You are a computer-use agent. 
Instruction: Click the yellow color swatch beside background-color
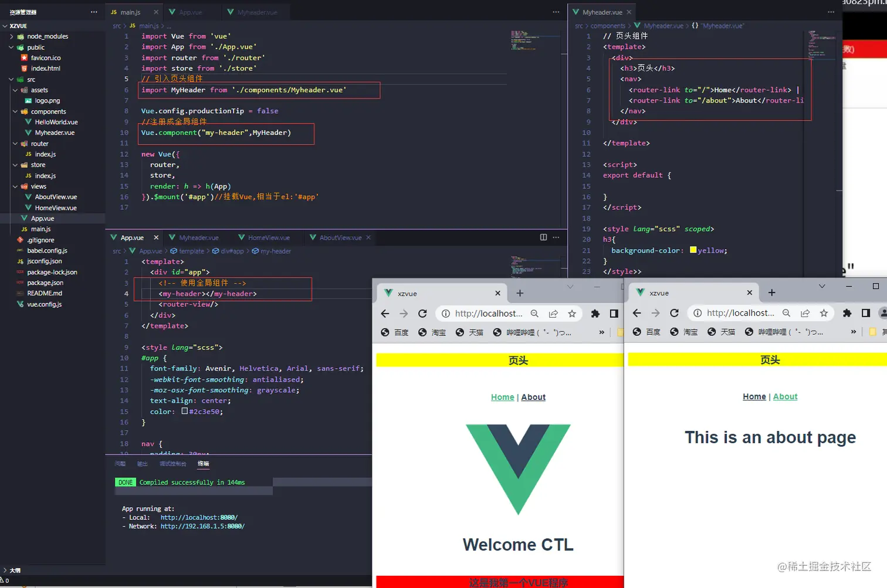pyautogui.click(x=693, y=250)
